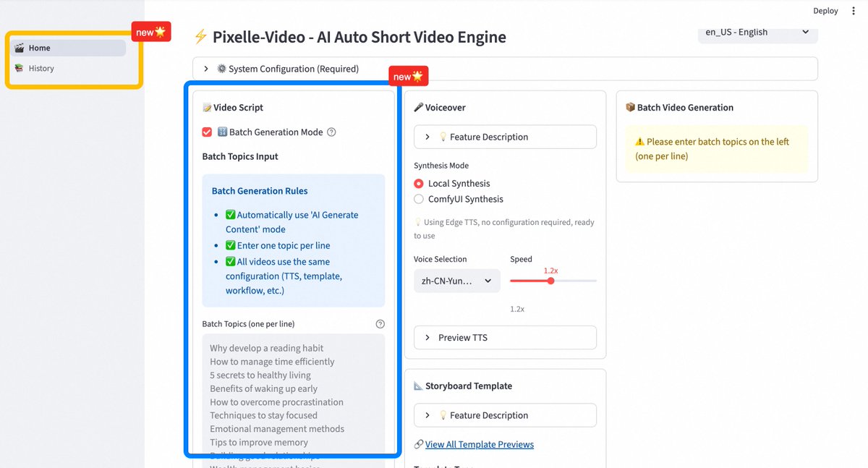Open View All Template Previews link
The width and height of the screenshot is (868, 468).
pyautogui.click(x=480, y=444)
